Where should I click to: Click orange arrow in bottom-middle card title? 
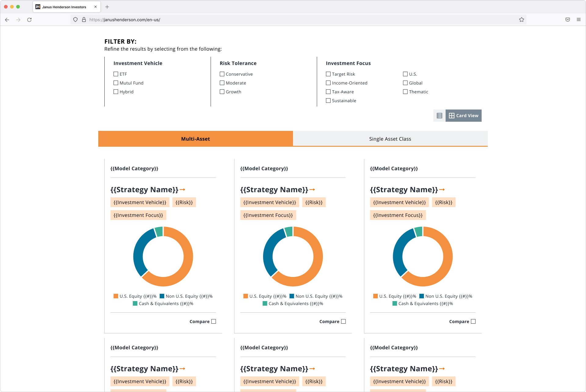pos(312,369)
